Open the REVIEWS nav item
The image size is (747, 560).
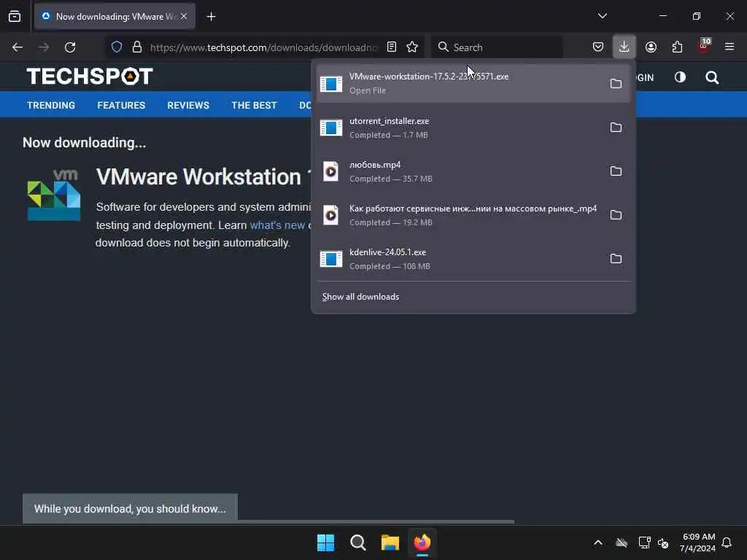pos(188,105)
